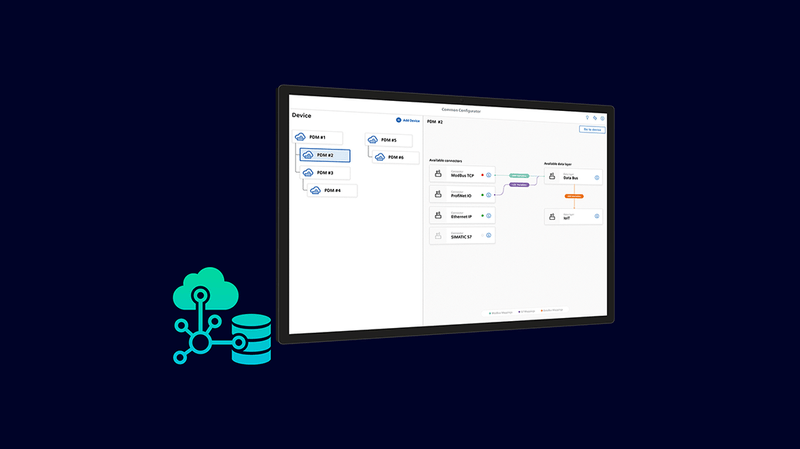
Task: Click the PDM #6 cloud icon
Action: 381,157
